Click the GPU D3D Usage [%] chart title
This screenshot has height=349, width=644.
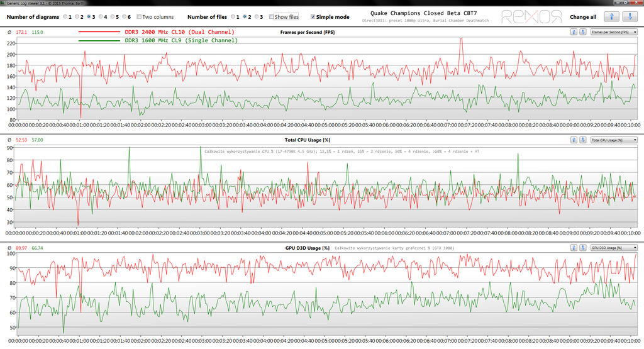[x=307, y=248]
